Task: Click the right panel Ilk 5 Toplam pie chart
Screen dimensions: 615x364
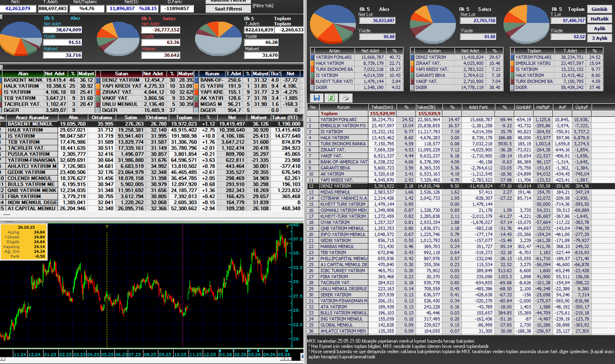Action: pyautogui.click(x=525, y=24)
